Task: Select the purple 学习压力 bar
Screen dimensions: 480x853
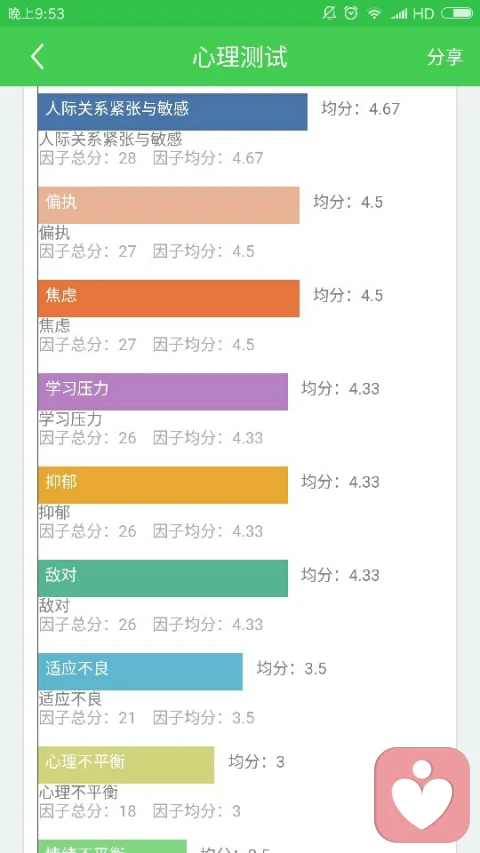Action: click(163, 392)
